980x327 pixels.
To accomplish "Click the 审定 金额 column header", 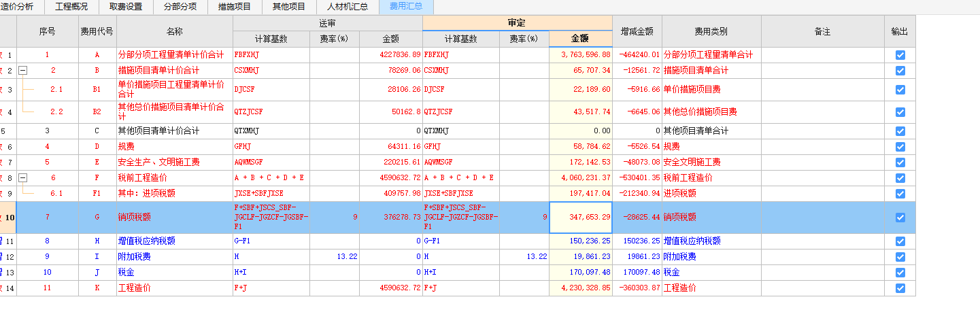I will click(x=581, y=39).
